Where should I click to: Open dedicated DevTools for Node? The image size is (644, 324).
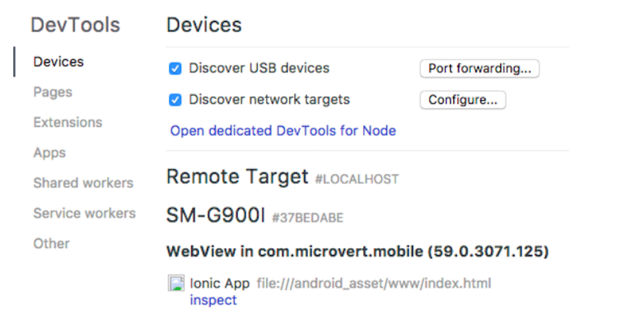(283, 131)
